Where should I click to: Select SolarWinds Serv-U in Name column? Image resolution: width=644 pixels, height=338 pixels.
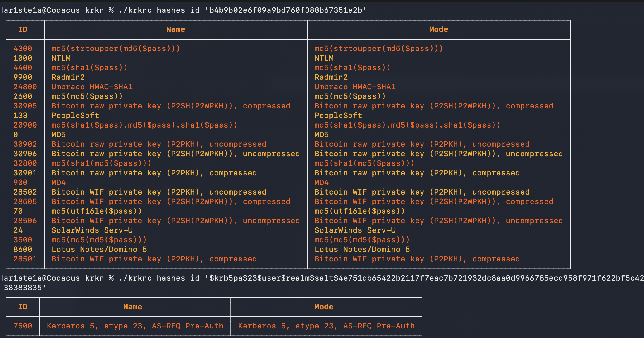(92, 230)
